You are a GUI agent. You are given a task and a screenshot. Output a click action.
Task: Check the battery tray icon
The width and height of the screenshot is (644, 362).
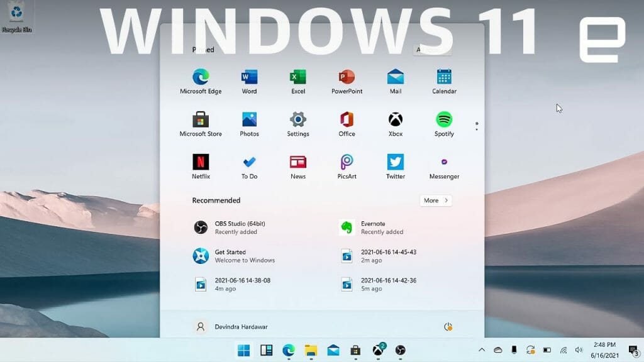[547, 350]
